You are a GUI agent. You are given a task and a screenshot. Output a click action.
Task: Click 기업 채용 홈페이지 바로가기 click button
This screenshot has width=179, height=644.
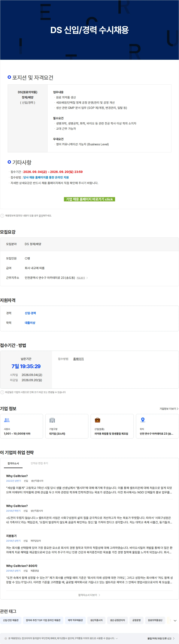tap(89, 199)
